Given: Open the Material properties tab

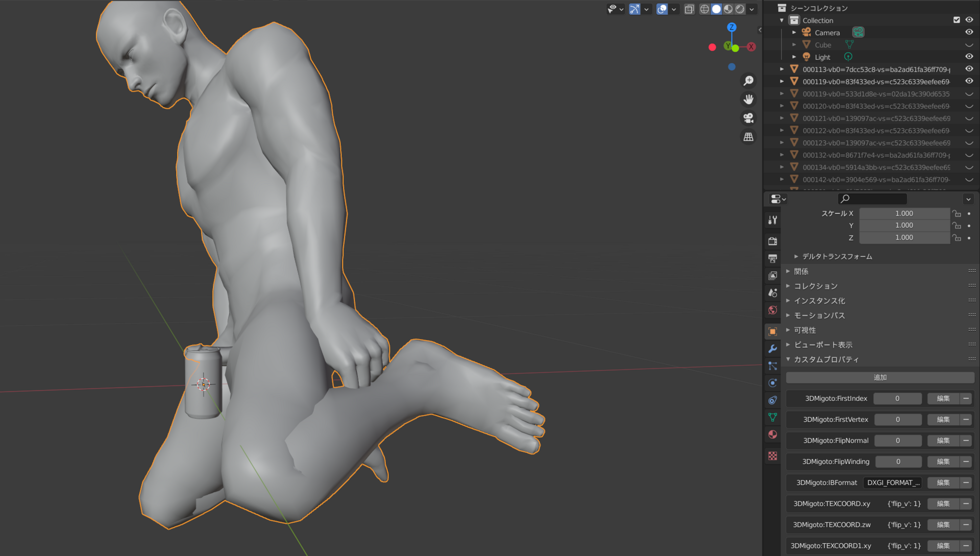Looking at the screenshot, I should click(772, 434).
